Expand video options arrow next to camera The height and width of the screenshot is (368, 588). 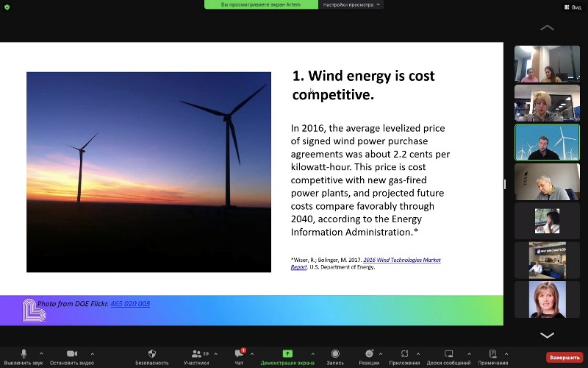pyautogui.click(x=92, y=353)
